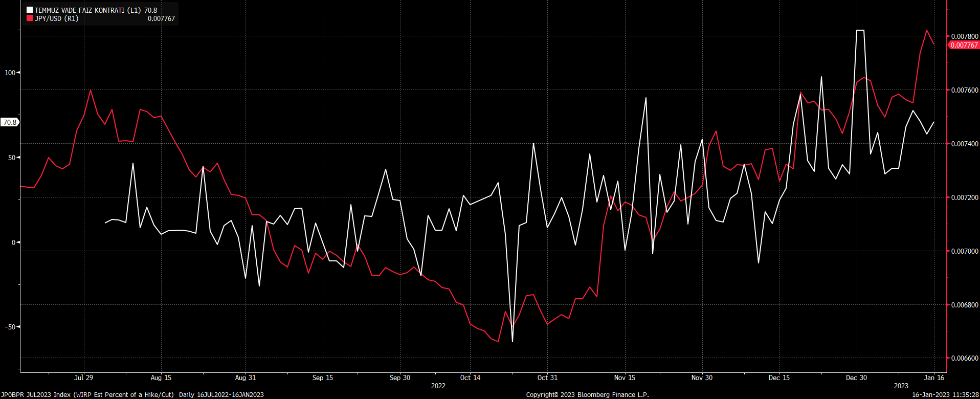Click the Oct 14 date marker

(471, 378)
